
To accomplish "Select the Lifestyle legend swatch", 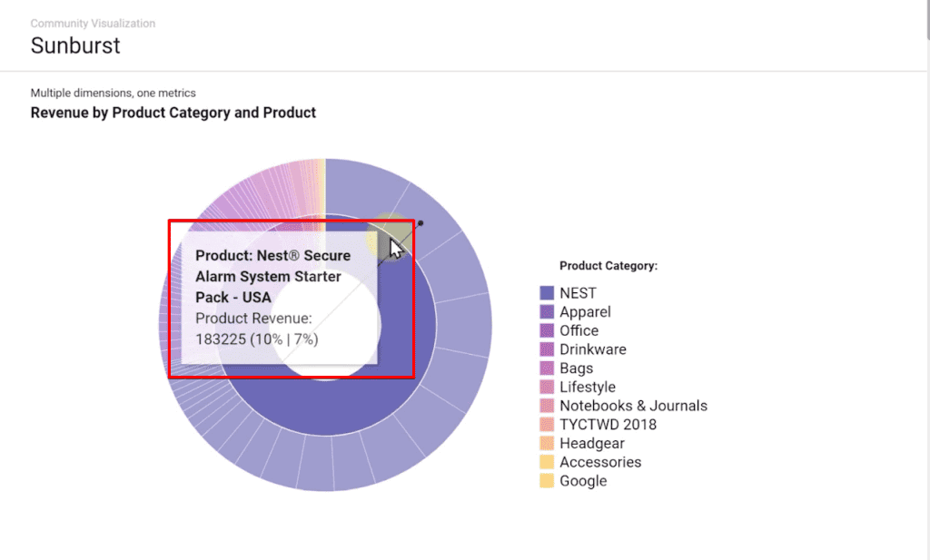I will (546, 387).
